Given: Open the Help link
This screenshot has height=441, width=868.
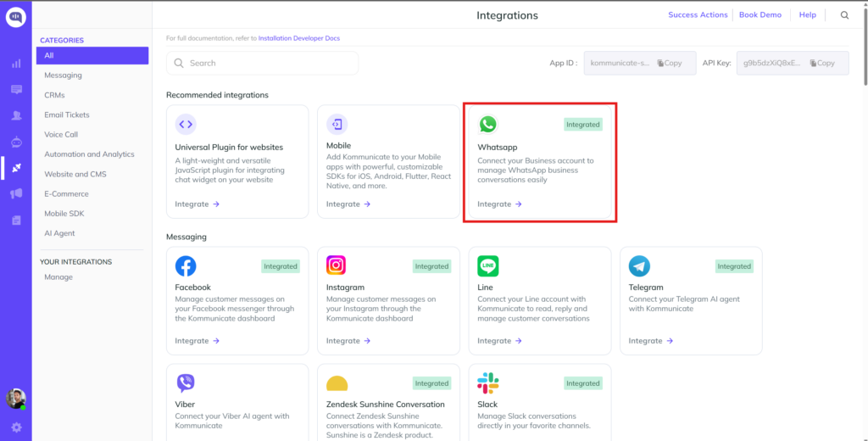Looking at the screenshot, I should [x=807, y=15].
